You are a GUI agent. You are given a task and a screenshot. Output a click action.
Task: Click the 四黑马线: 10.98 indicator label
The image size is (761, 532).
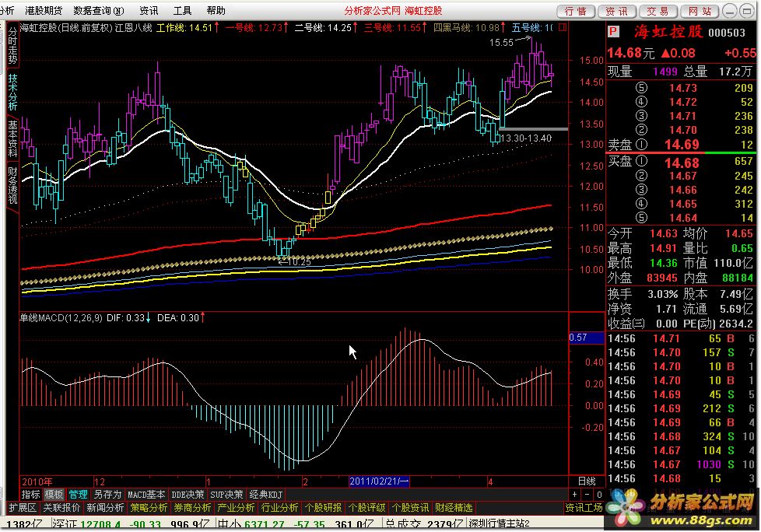[x=469, y=28]
